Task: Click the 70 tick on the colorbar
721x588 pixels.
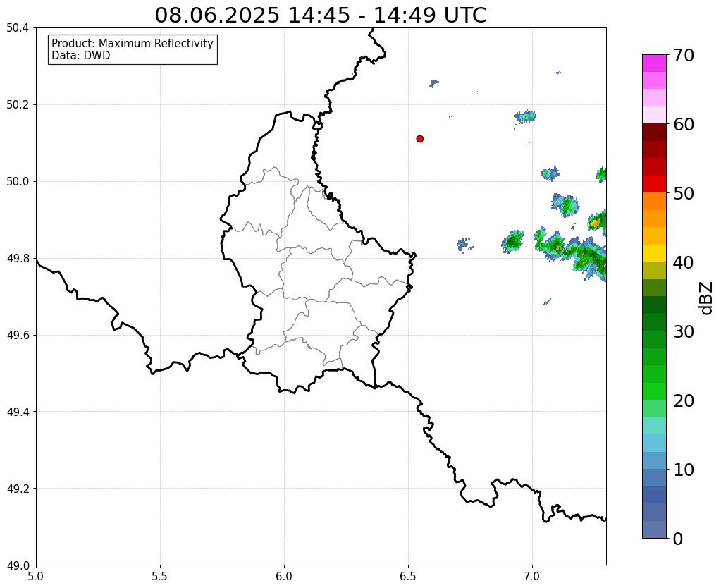Action: pyautogui.click(x=684, y=55)
